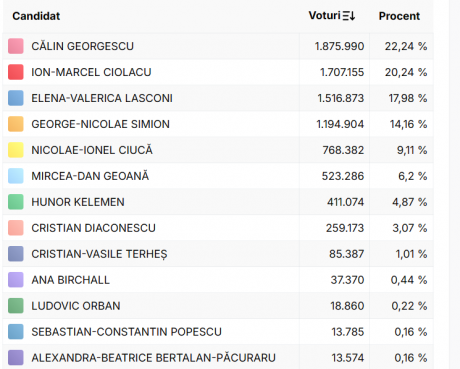
Task: Select the Cristian-Vasile Terheș candidate name
Action: [x=99, y=254]
